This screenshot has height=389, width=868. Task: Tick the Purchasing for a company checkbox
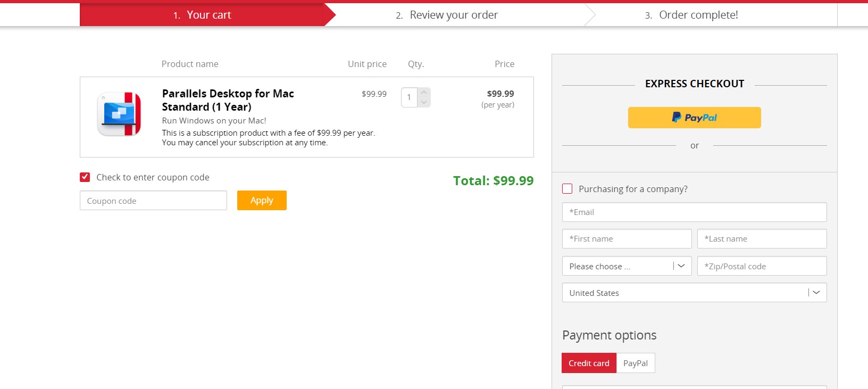[x=567, y=189]
